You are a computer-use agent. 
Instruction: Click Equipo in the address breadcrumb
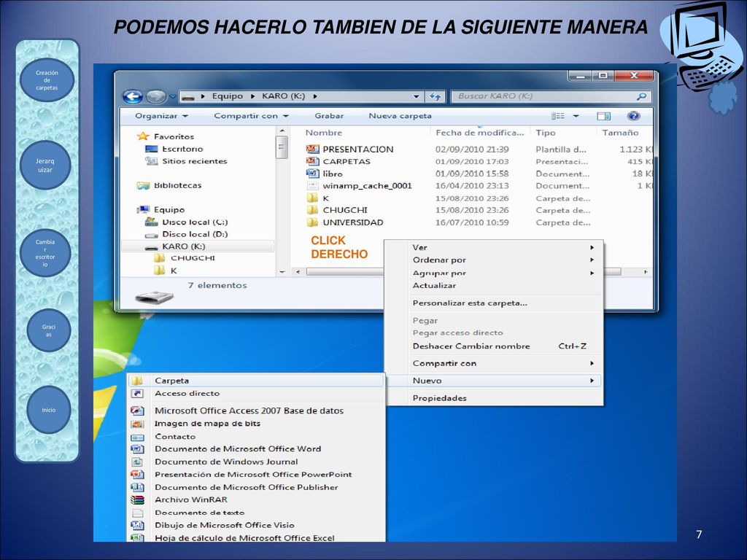click(x=228, y=96)
